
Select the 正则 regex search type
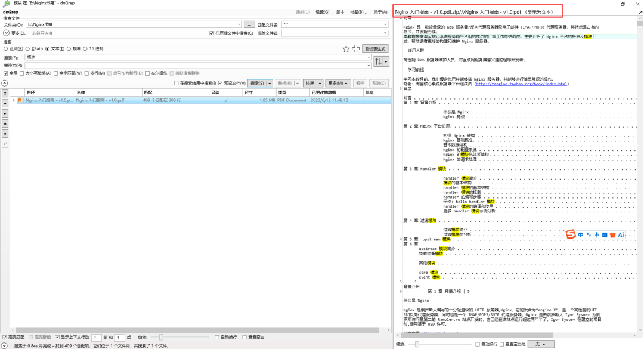coord(6,49)
